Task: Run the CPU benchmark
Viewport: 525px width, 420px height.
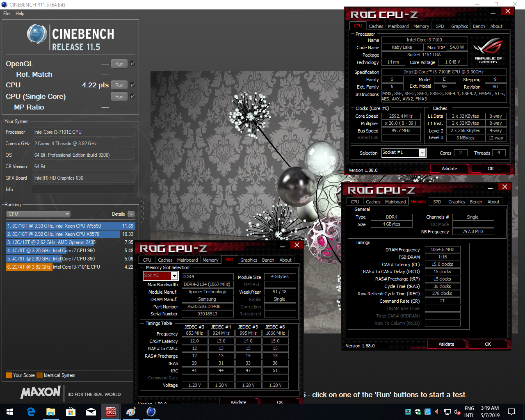Action: pyautogui.click(x=119, y=85)
